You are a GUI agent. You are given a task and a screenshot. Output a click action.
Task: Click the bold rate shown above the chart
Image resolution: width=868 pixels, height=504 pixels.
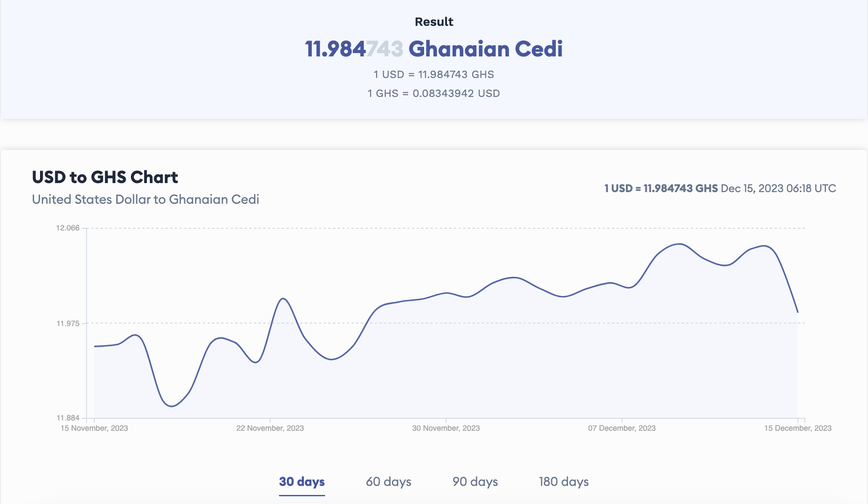pyautogui.click(x=660, y=188)
